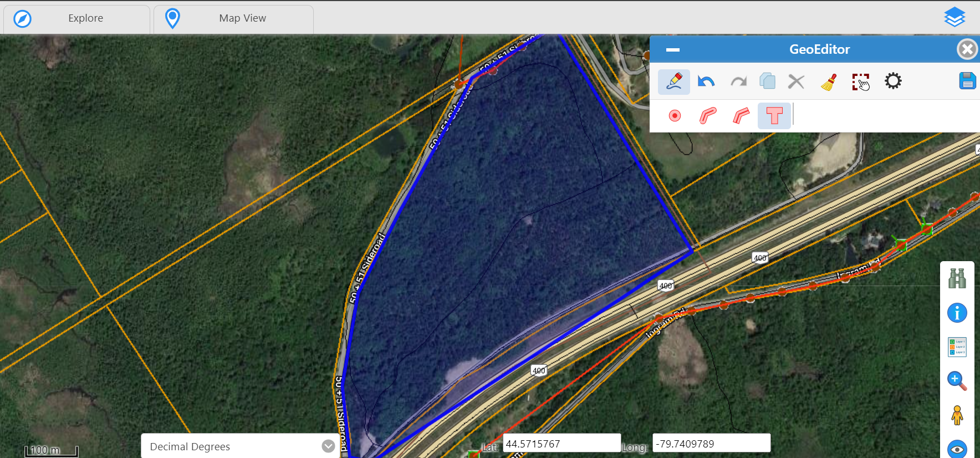Switch to the Map View tab

233,18
